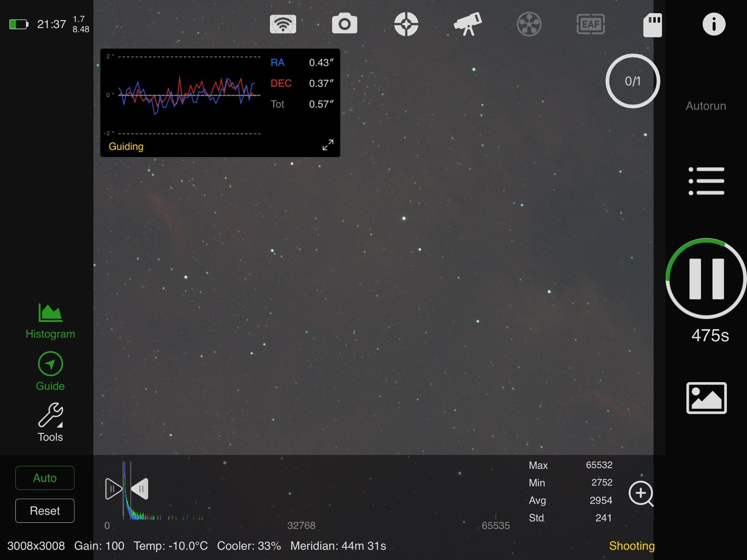747x560 pixels.
Task: Adjust the histogram white point handle
Action: pyautogui.click(x=140, y=489)
